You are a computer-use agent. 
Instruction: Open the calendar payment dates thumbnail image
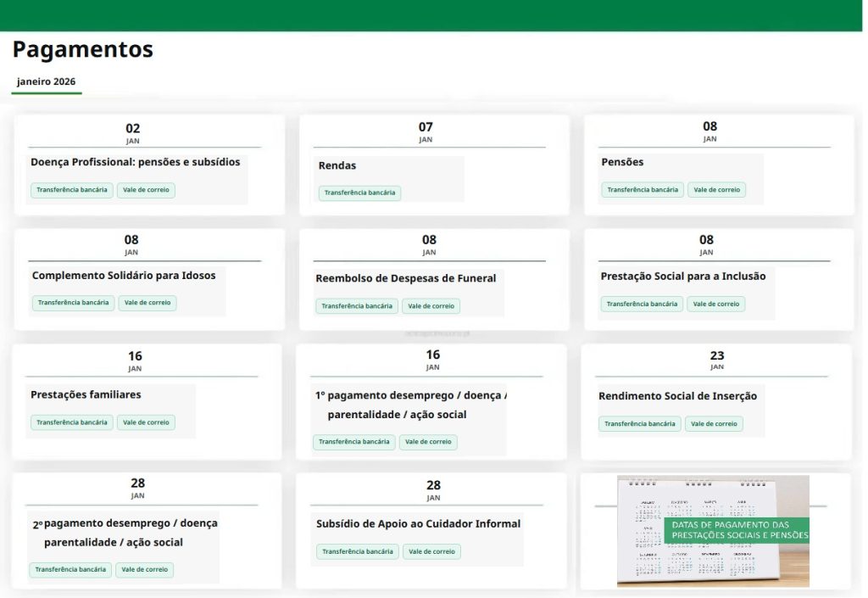(713, 530)
